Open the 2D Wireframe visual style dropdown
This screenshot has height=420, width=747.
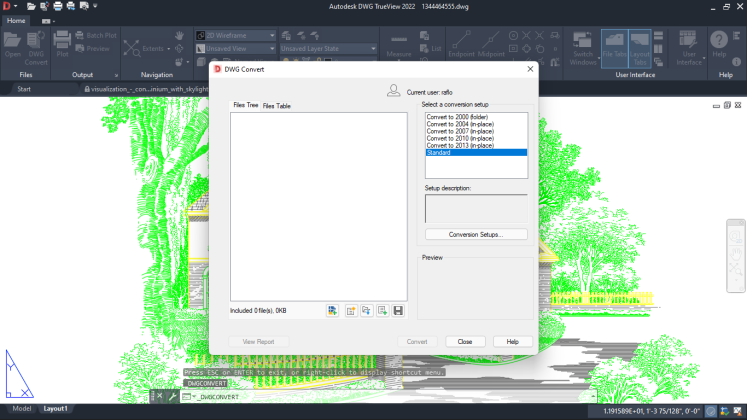coord(236,35)
